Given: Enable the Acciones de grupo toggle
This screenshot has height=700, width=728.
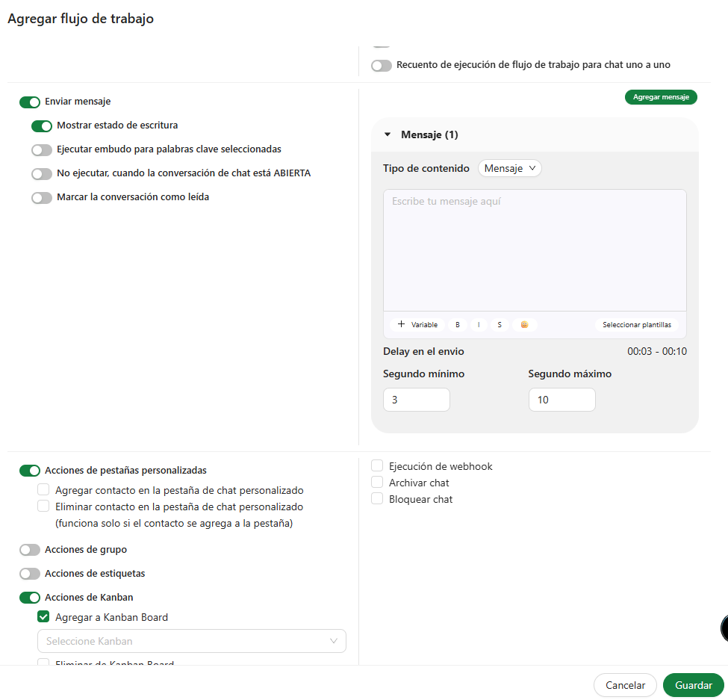Looking at the screenshot, I should (30, 550).
